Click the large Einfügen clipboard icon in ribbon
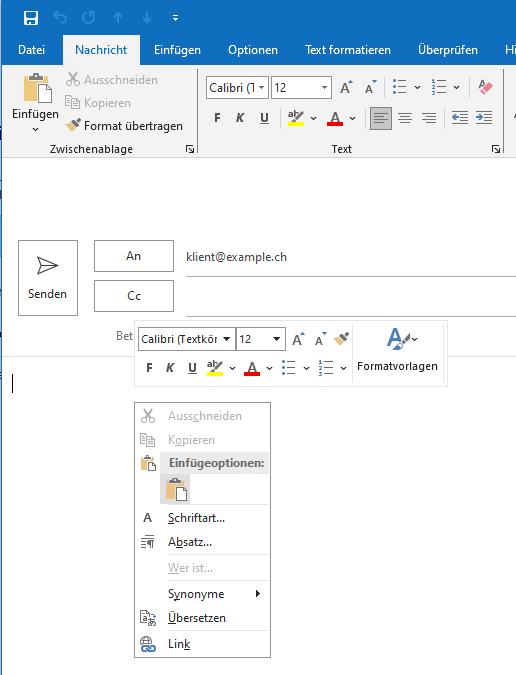Image resolution: width=516 pixels, height=675 pixels. [x=37, y=88]
